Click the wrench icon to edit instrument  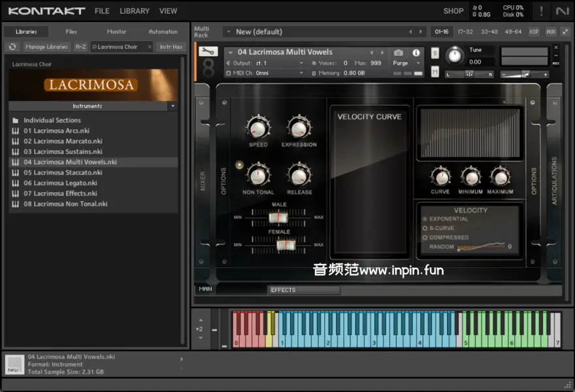[208, 52]
